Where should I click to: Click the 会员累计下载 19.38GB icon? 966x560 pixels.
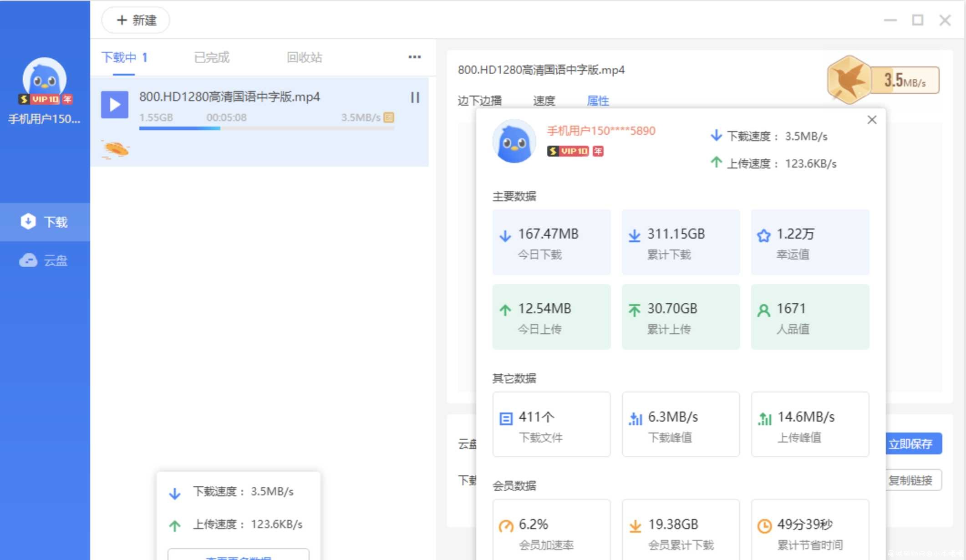point(635,526)
